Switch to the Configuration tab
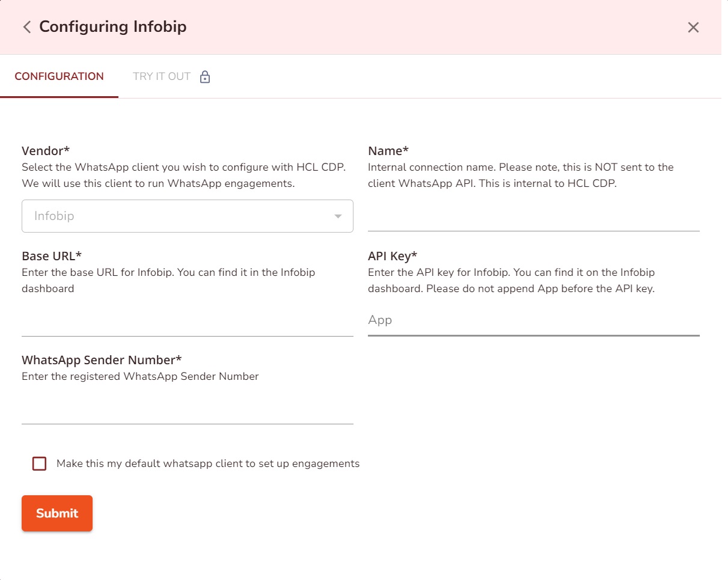 59,76
